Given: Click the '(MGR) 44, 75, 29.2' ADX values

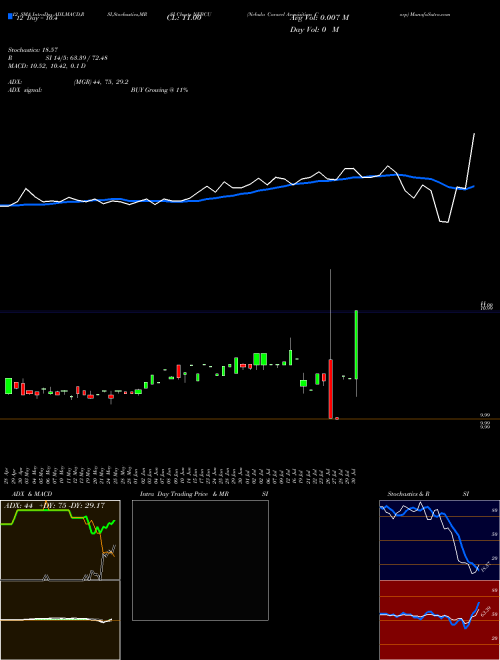Looking at the screenshot, I should coord(101,82).
